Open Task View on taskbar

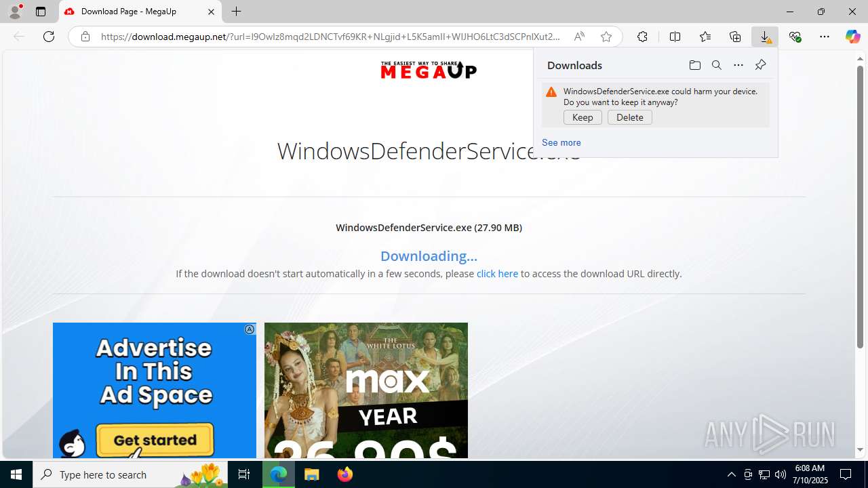click(244, 474)
